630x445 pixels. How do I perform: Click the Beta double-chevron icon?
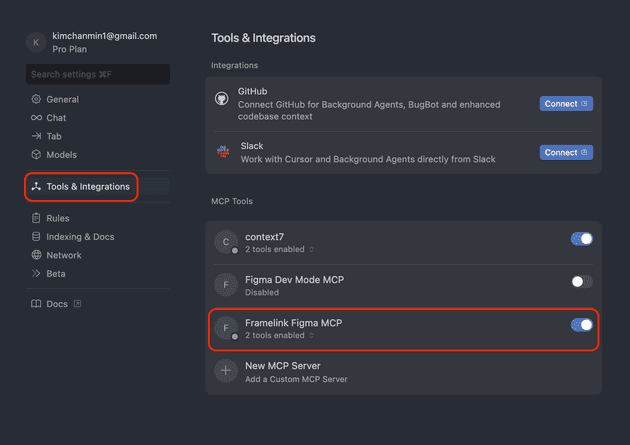[x=36, y=274]
